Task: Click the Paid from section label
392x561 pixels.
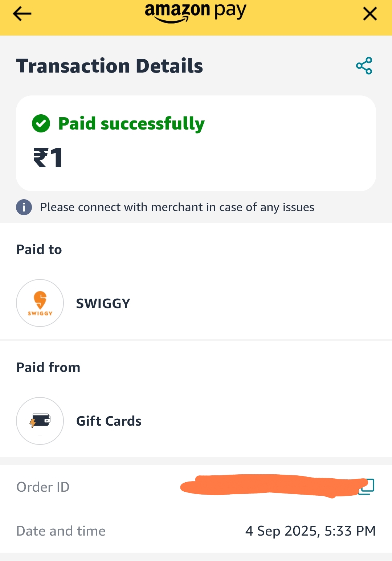Action: click(x=48, y=367)
